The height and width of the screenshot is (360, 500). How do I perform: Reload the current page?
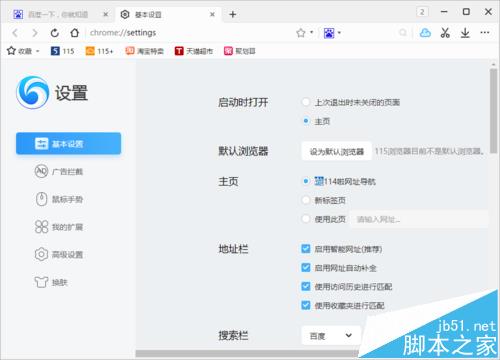[55, 33]
